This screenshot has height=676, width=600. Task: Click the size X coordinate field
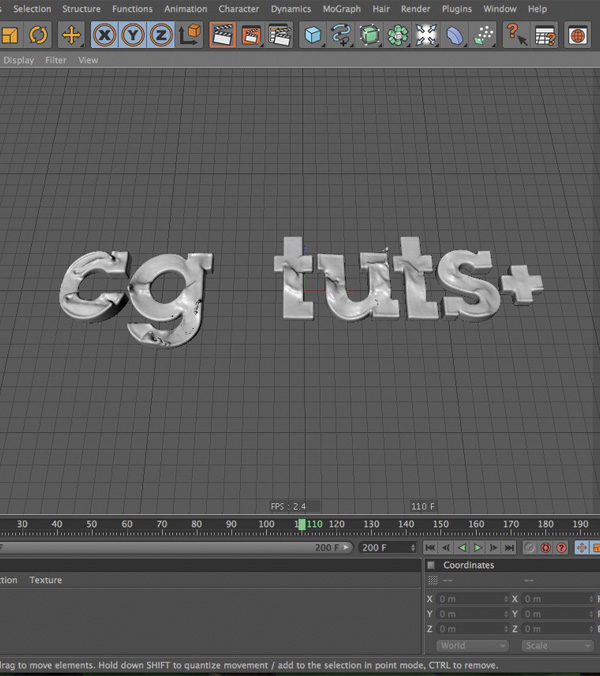558,599
